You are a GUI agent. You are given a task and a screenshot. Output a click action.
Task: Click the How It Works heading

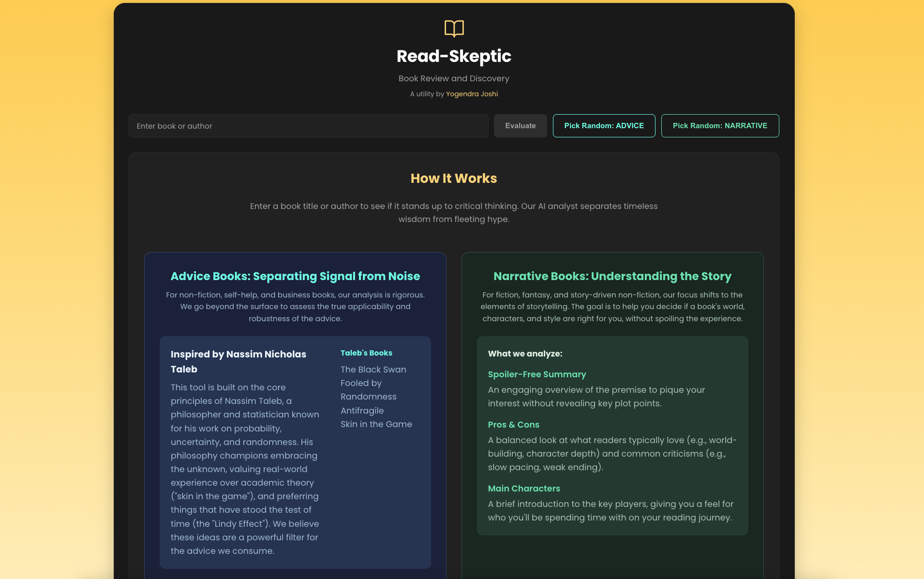tap(454, 178)
